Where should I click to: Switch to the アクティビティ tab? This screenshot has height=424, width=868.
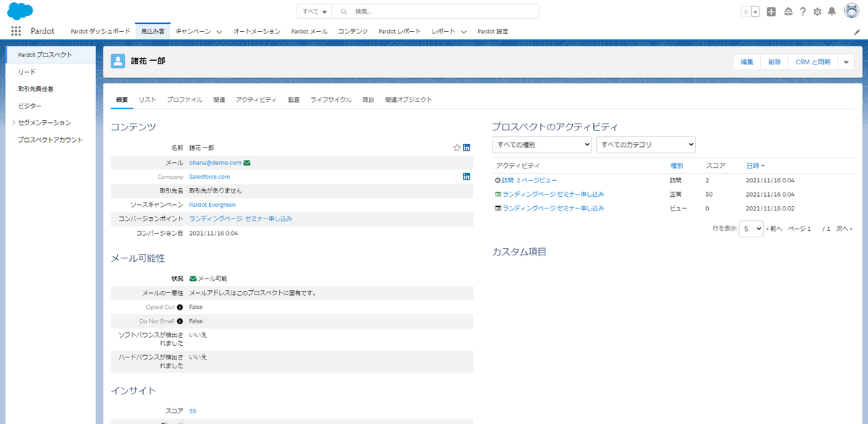tap(256, 100)
